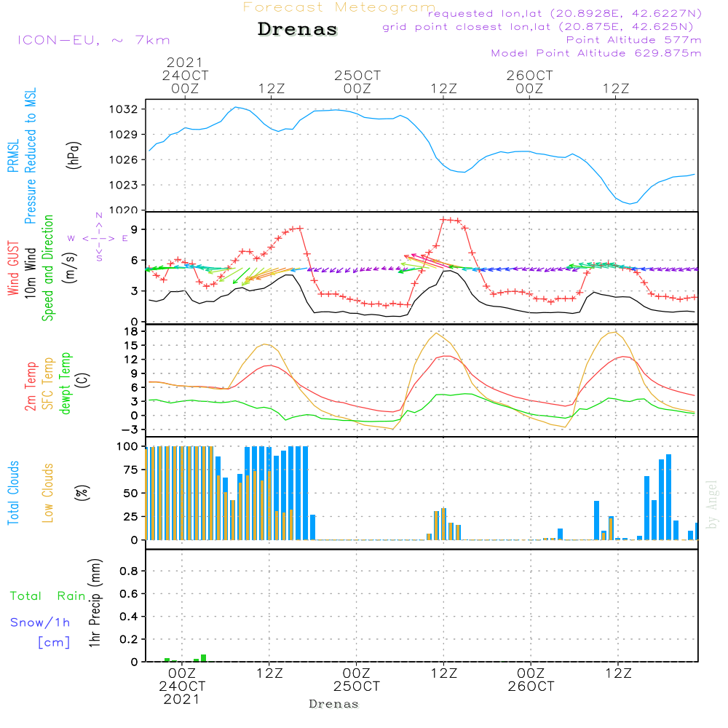The width and height of the screenshot is (728, 728).
Task: Click the 26OCT label on bottom time axis
Action: click(531, 687)
